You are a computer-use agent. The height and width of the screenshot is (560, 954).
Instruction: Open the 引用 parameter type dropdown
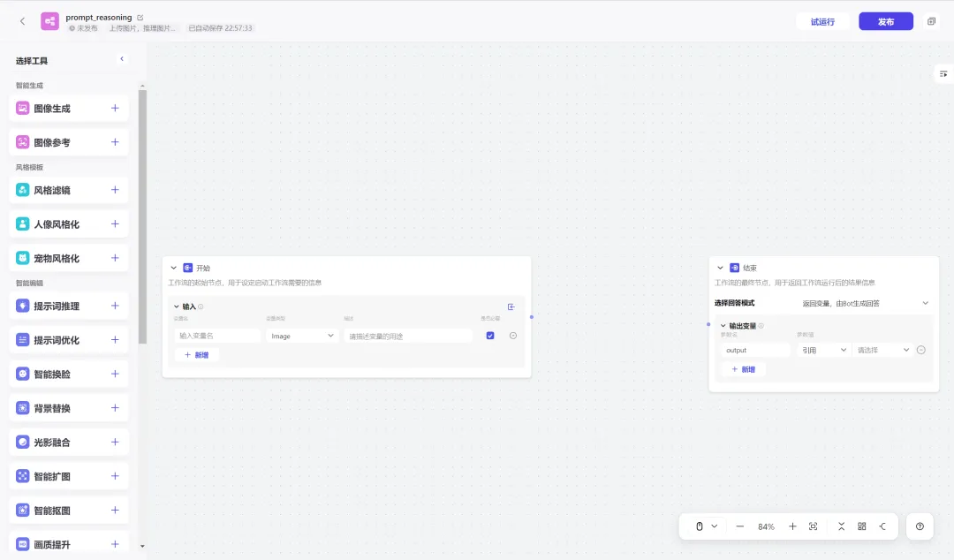(824, 350)
